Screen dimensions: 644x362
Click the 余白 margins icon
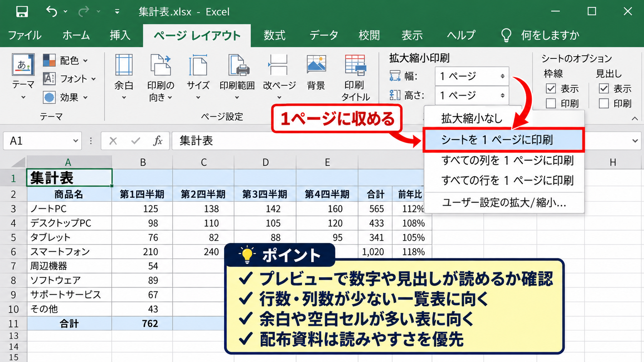124,65
